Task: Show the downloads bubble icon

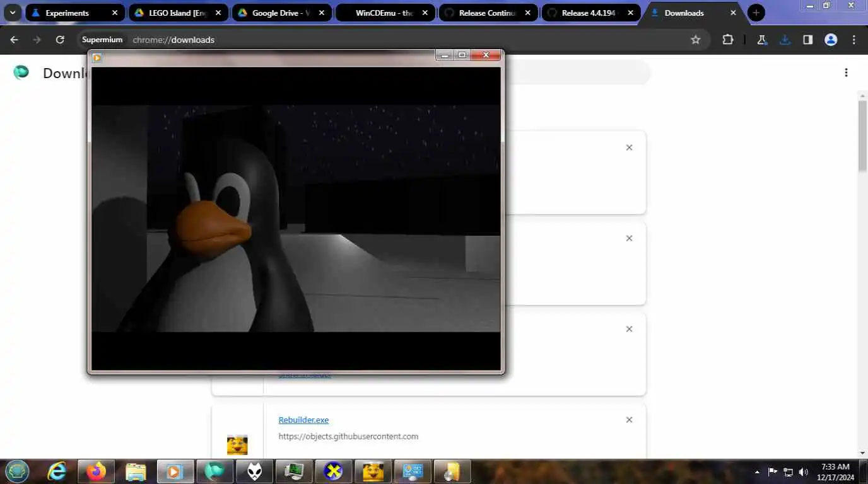Action: (x=785, y=40)
